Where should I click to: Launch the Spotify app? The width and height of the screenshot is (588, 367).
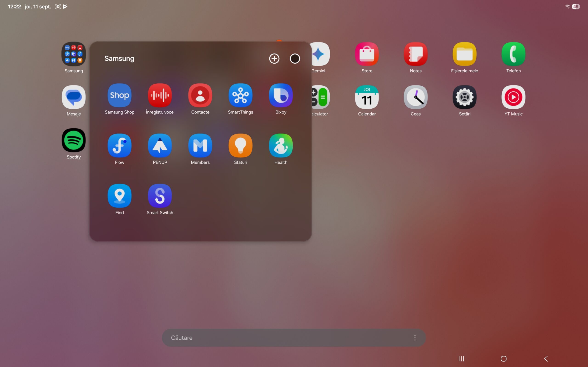coord(73,140)
